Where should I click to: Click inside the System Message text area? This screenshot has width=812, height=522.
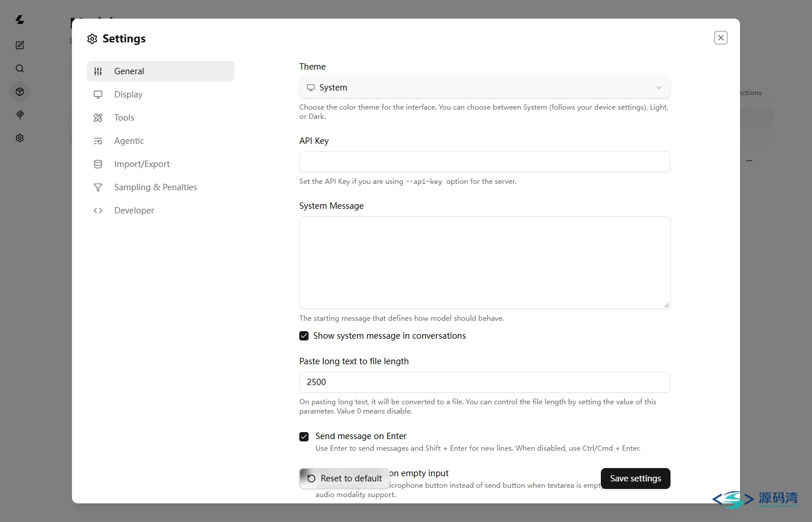[485, 263]
